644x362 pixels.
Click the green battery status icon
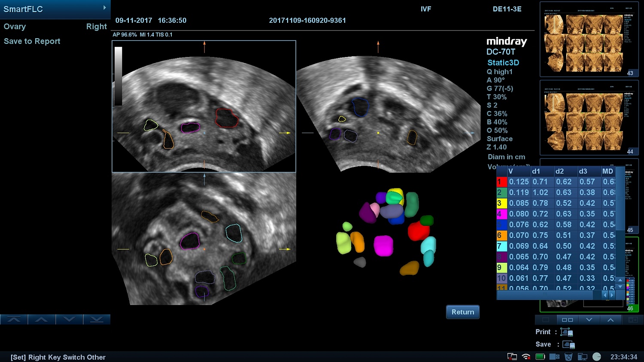540,357
